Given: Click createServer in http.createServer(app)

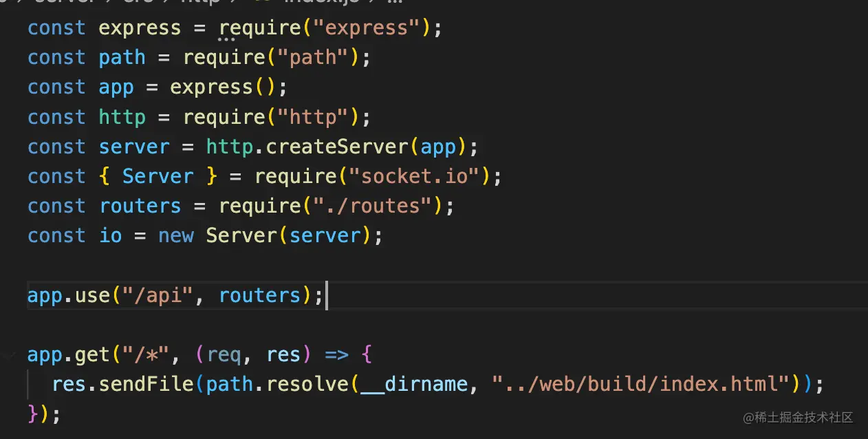Looking at the screenshot, I should 338,147.
